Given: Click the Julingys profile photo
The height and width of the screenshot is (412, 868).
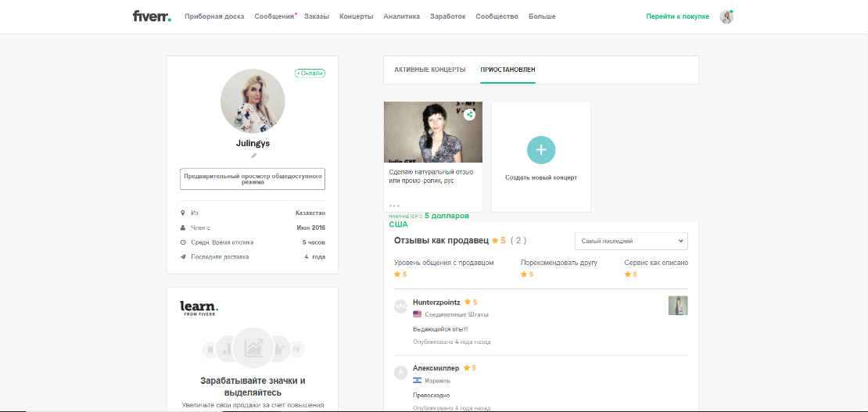Looking at the screenshot, I should [x=253, y=102].
